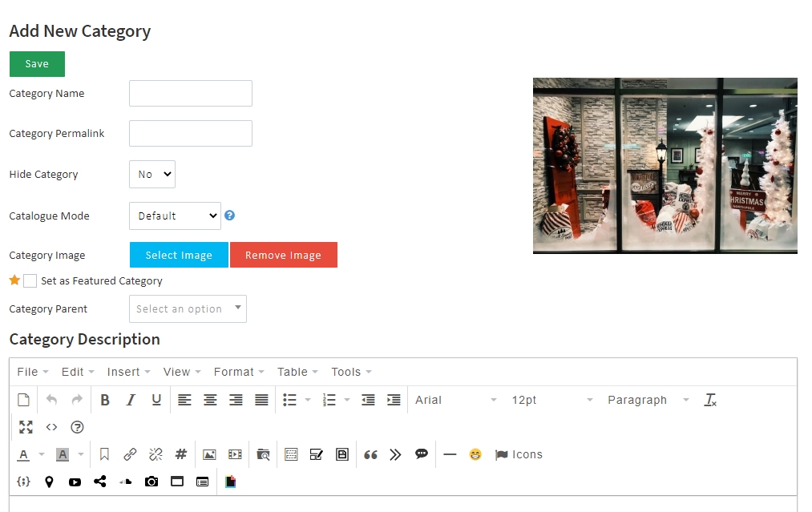Toggle underline formatting
This screenshot has width=812, height=512.
tap(156, 400)
